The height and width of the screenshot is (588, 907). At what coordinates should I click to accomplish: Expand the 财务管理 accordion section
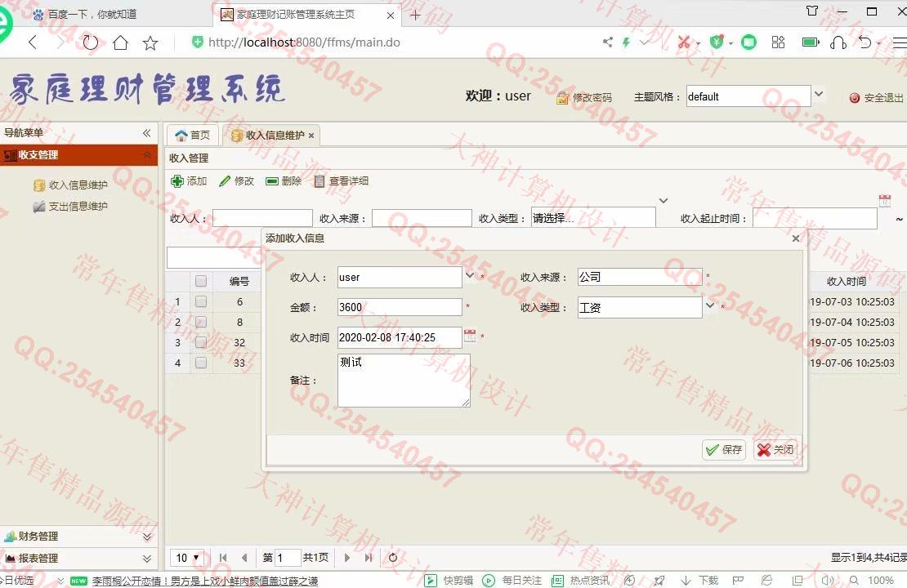click(x=147, y=537)
